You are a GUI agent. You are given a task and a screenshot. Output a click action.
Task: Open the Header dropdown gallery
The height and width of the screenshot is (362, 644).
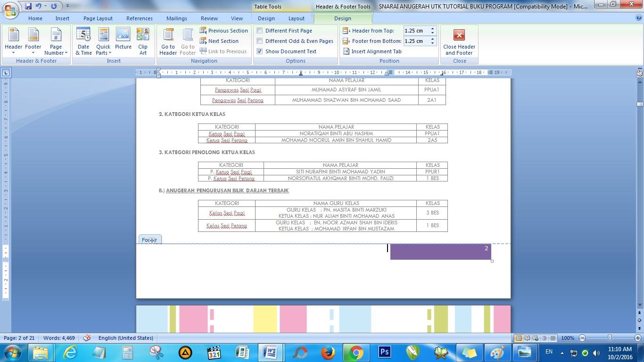pos(13,41)
